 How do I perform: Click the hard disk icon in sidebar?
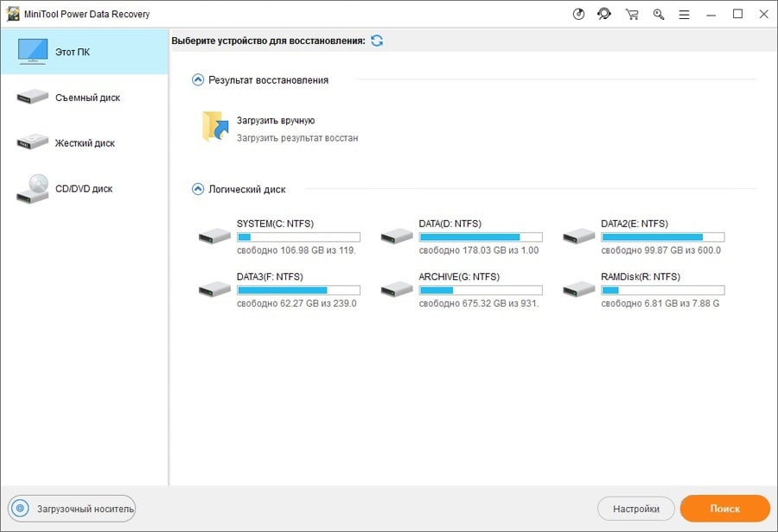tap(33, 142)
